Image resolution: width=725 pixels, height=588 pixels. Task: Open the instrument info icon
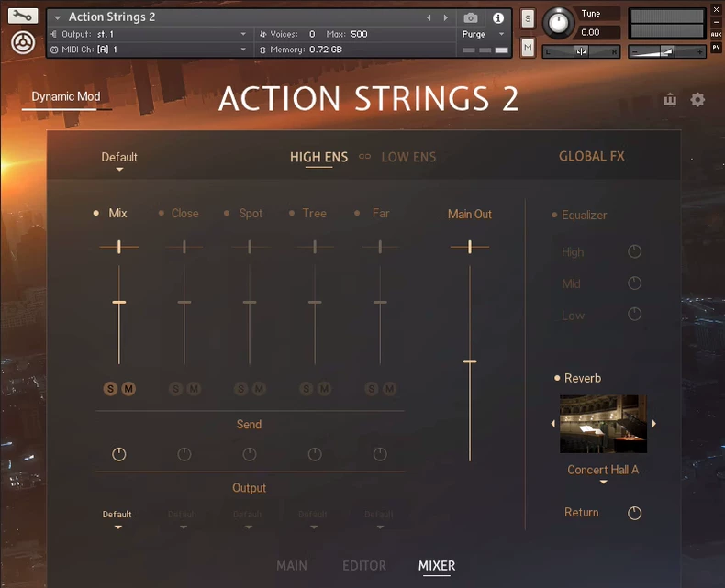tap(498, 17)
